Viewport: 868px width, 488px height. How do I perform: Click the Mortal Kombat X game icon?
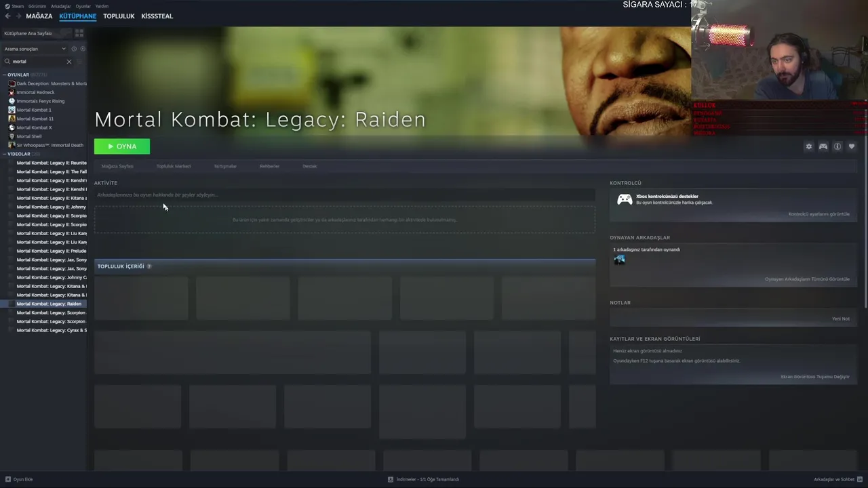tap(12, 127)
